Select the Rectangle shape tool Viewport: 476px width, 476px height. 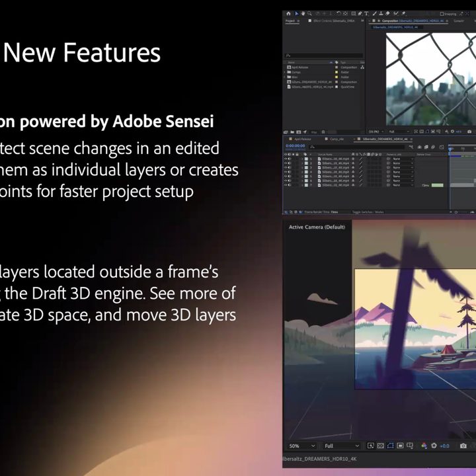(x=353, y=13)
